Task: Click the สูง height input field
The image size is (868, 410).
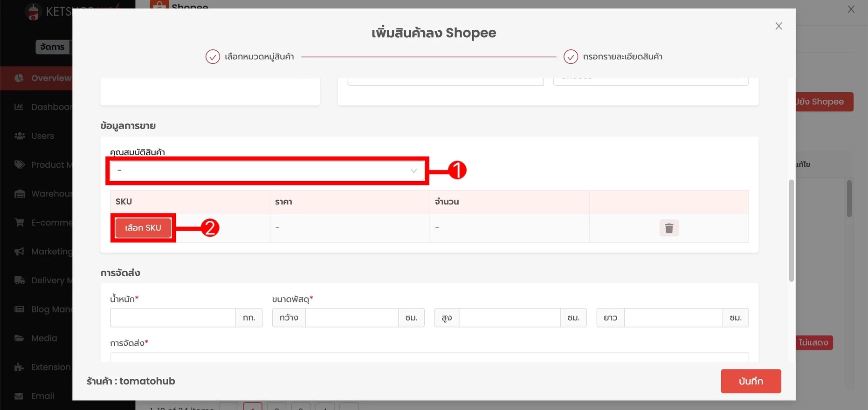Action: point(509,318)
